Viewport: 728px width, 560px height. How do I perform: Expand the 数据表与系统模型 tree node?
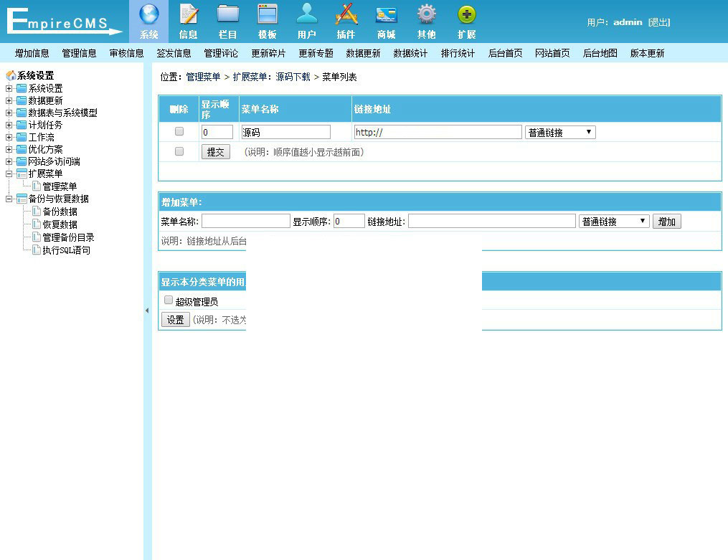pyautogui.click(x=9, y=113)
